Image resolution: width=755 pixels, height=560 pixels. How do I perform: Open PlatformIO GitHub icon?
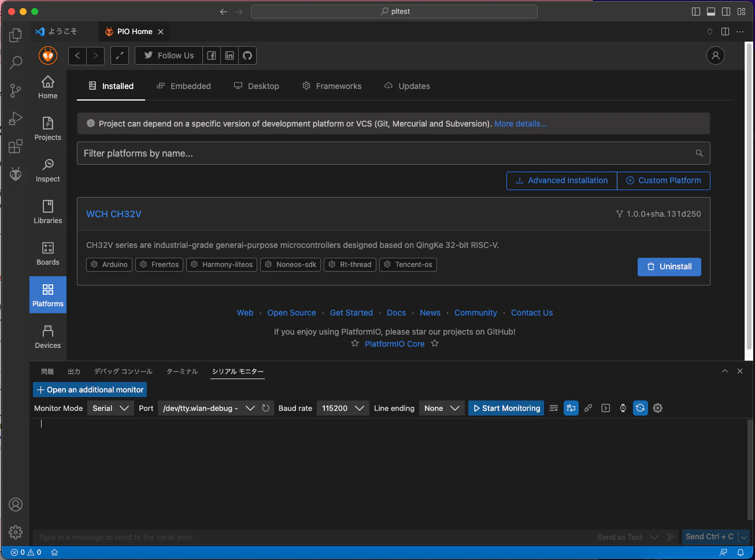247,55
